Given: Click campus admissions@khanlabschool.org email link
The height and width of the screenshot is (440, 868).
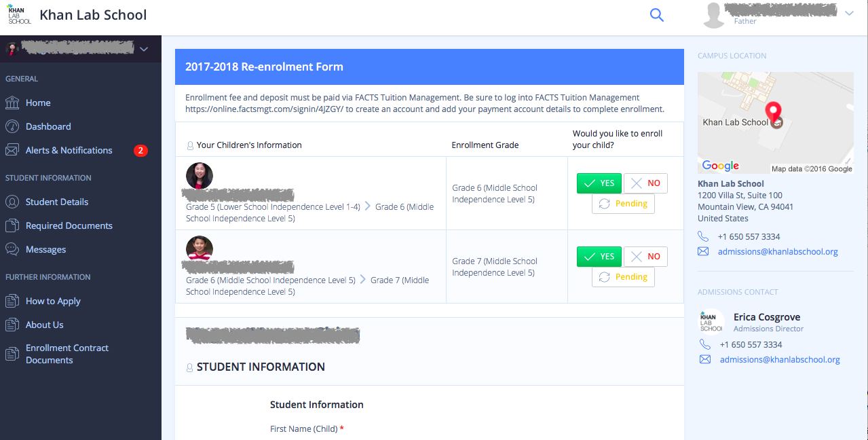Looking at the screenshot, I should [x=778, y=252].
